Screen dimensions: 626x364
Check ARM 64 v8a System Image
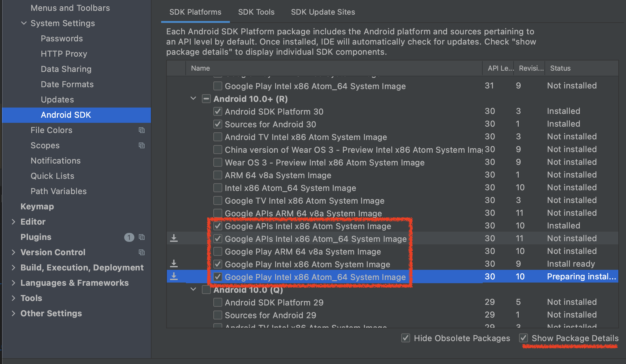pyautogui.click(x=218, y=175)
